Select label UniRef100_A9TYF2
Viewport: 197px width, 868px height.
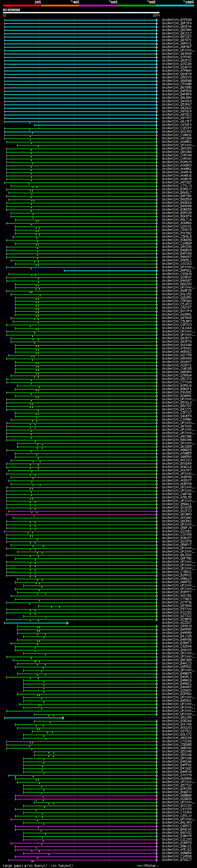pyautogui.click(x=176, y=118)
